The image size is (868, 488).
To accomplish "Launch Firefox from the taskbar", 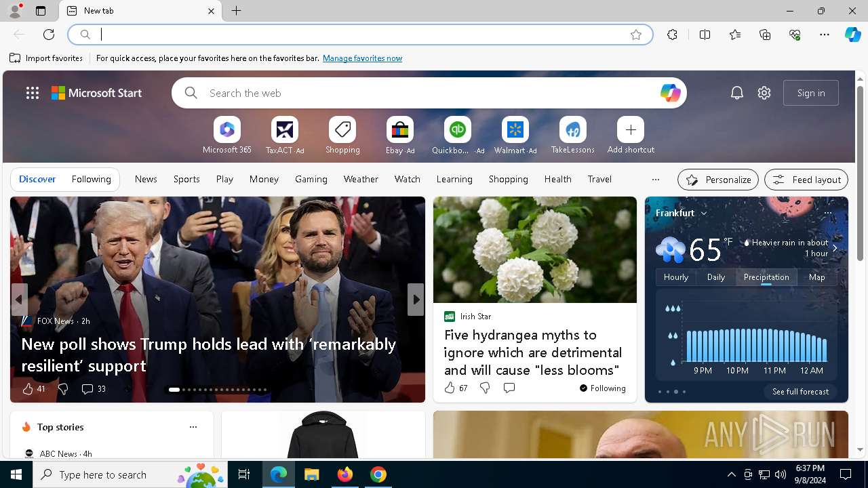I will 345,474.
